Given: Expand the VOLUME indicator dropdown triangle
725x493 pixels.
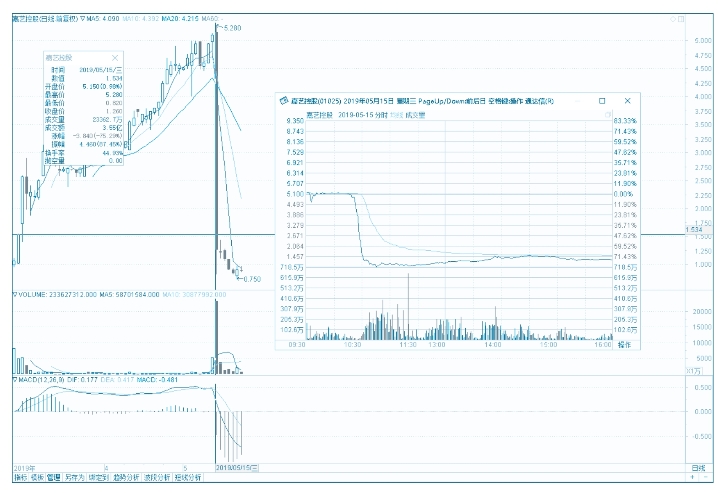Looking at the screenshot, I should coord(14,295).
